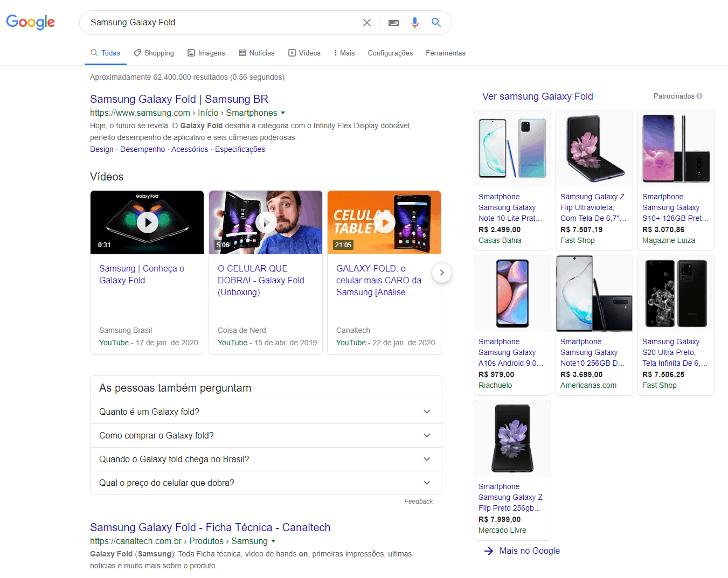
Task: Click the Mercado Livre seller name
Action: [x=502, y=530]
